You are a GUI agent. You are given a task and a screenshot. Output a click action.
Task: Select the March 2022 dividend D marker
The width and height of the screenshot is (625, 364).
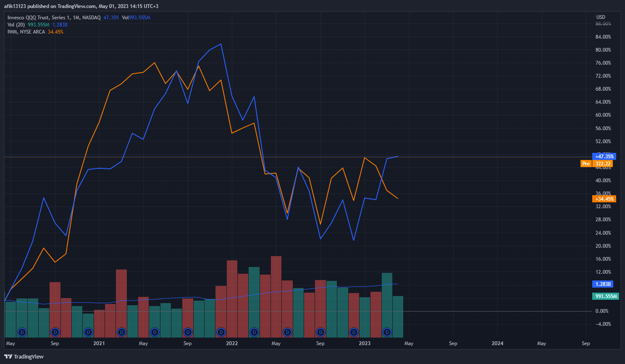pos(254,333)
